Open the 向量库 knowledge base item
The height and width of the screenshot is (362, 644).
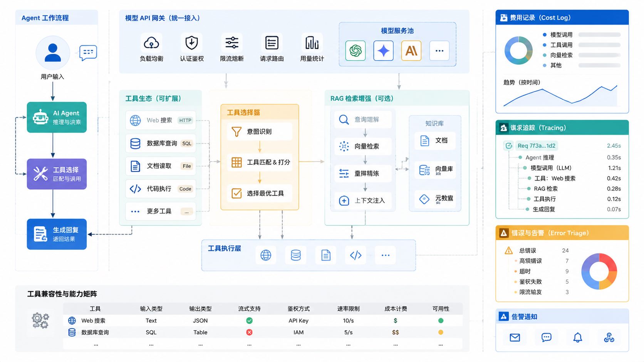(435, 170)
